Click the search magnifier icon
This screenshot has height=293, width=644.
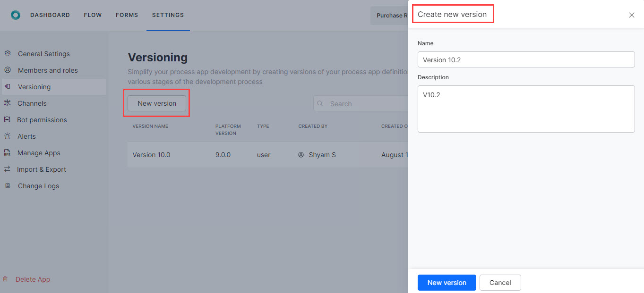coord(320,103)
